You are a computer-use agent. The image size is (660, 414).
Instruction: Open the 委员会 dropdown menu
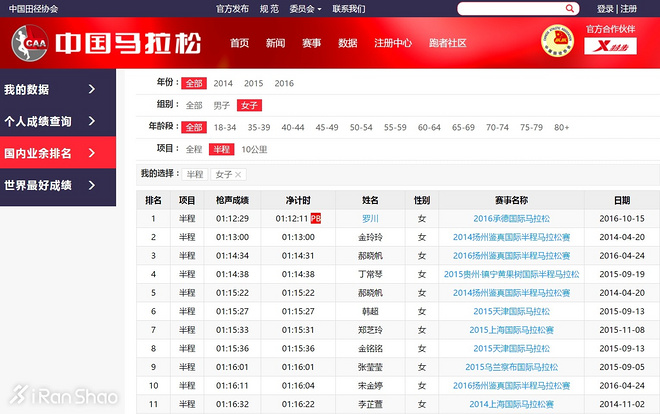pos(305,9)
